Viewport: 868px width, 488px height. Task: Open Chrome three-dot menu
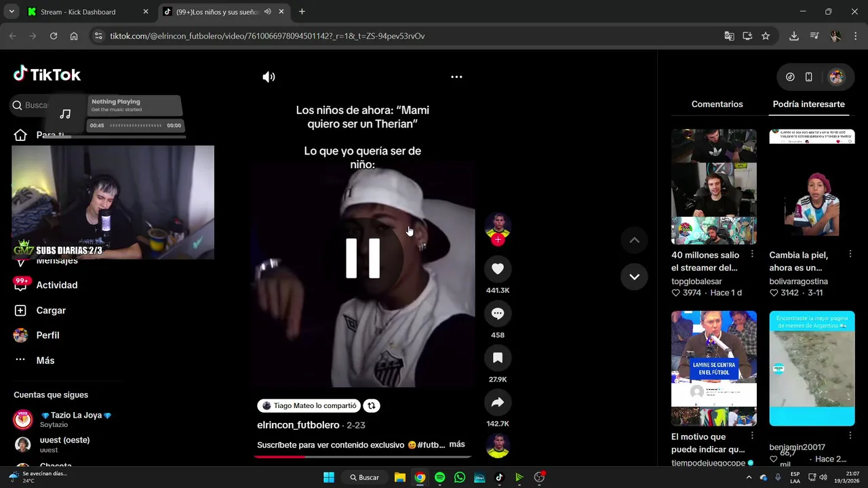854,36
